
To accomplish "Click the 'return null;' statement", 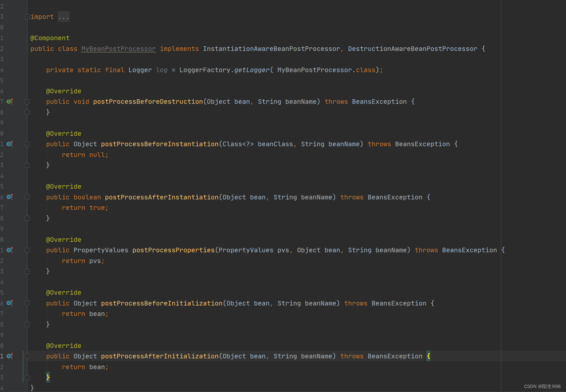I will click(x=85, y=155).
